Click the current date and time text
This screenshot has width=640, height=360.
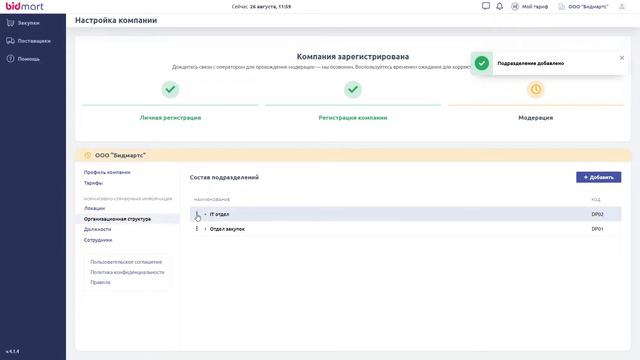[261, 7]
